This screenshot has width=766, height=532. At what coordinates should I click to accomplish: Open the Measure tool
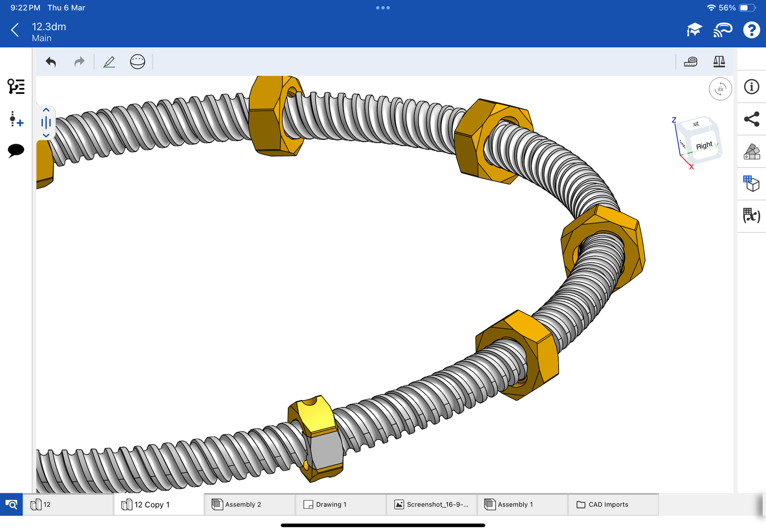(690, 62)
